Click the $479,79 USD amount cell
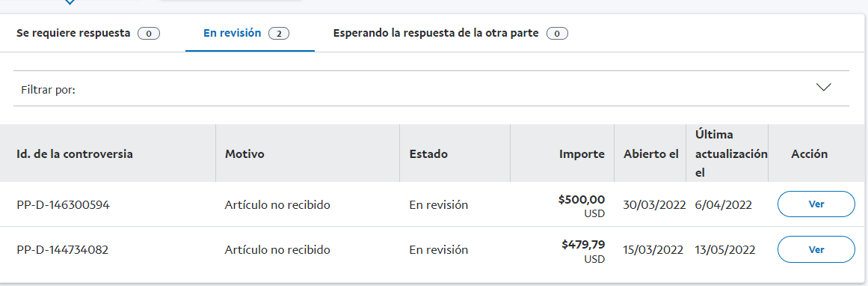Image resolution: width=868 pixels, height=286 pixels. [583, 251]
